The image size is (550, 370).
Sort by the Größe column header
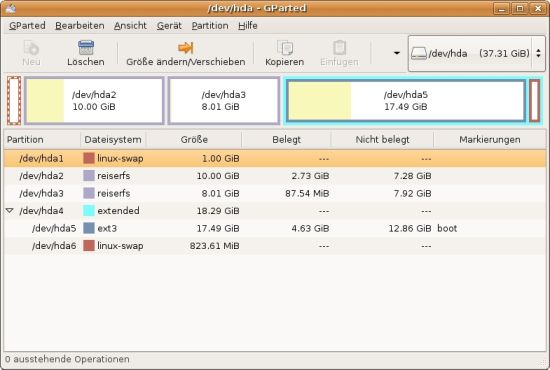tap(194, 140)
